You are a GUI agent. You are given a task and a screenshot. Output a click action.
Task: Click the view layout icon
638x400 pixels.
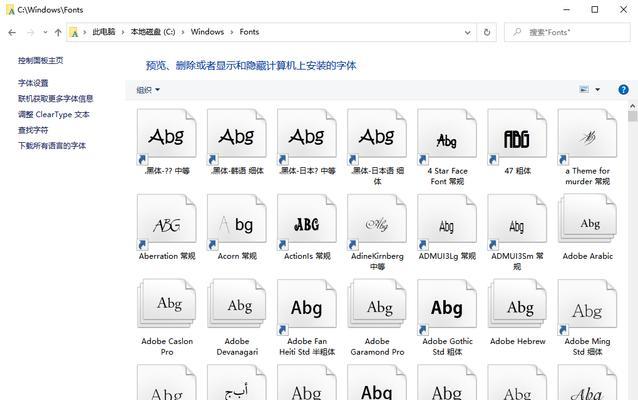(x=584, y=89)
